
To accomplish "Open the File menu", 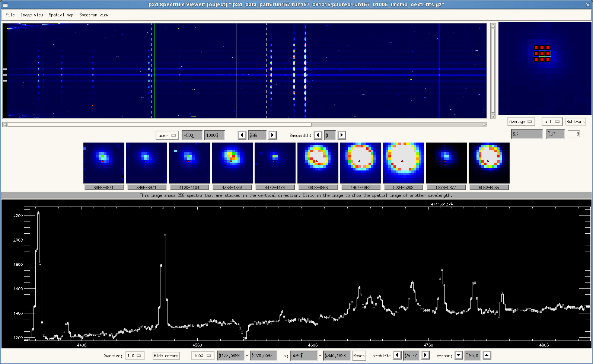I will click(10, 15).
